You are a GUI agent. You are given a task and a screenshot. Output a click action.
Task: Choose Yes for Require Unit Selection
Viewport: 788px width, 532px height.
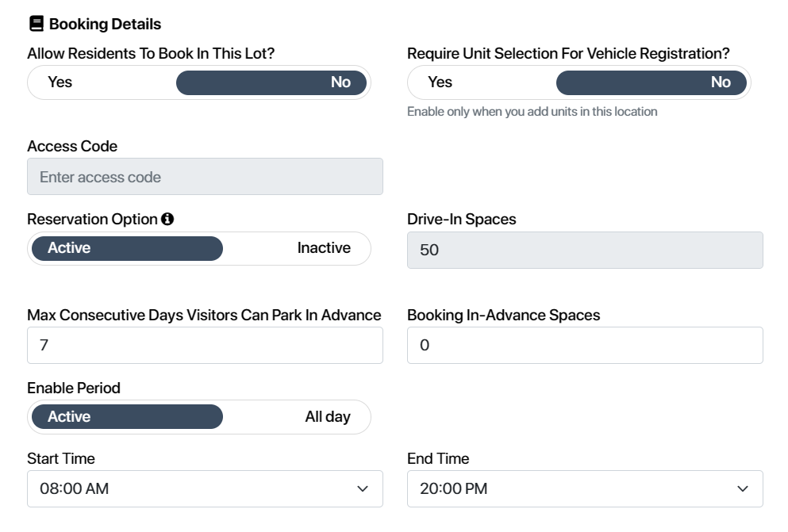click(440, 82)
